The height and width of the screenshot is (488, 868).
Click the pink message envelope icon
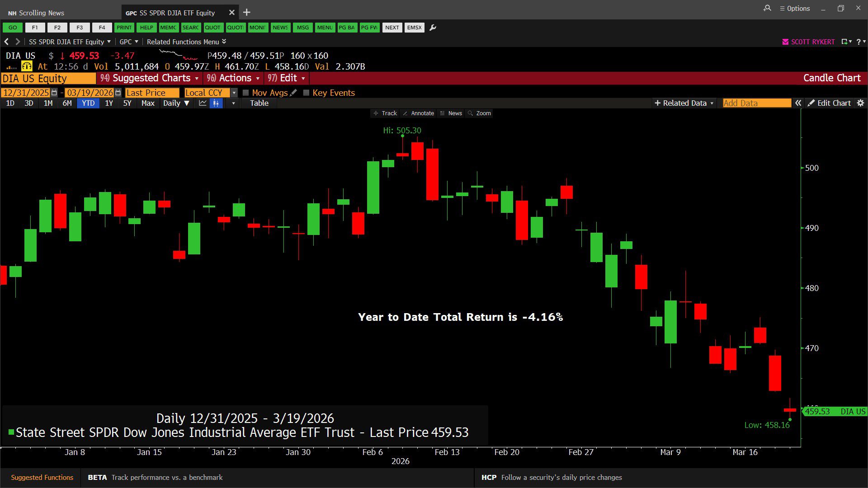click(x=785, y=42)
